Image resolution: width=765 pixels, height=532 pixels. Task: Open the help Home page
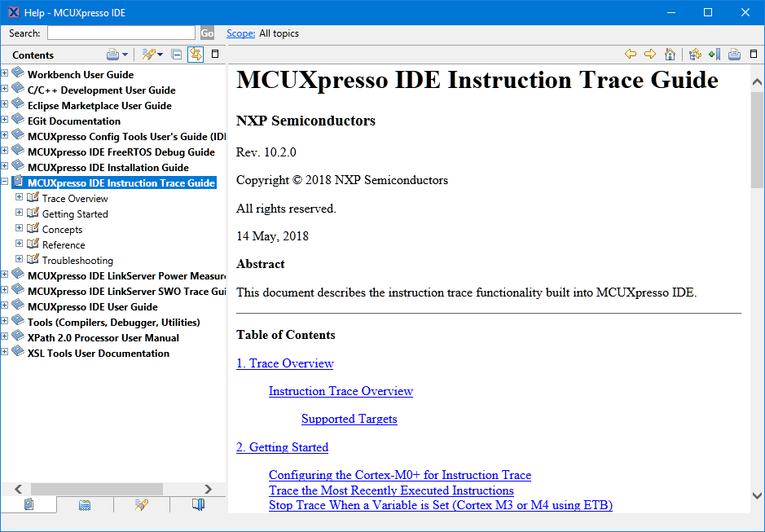click(670, 55)
